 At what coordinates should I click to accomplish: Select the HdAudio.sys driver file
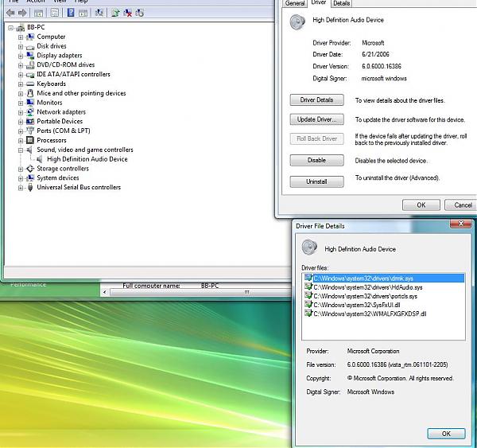pos(364,287)
